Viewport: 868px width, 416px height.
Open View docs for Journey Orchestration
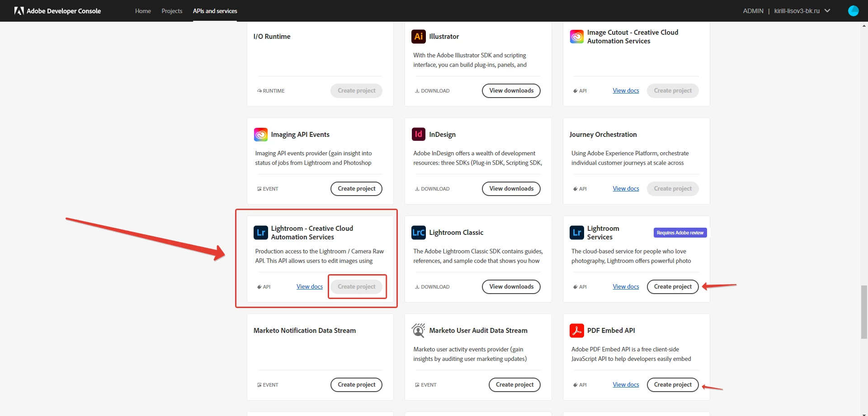tap(626, 189)
